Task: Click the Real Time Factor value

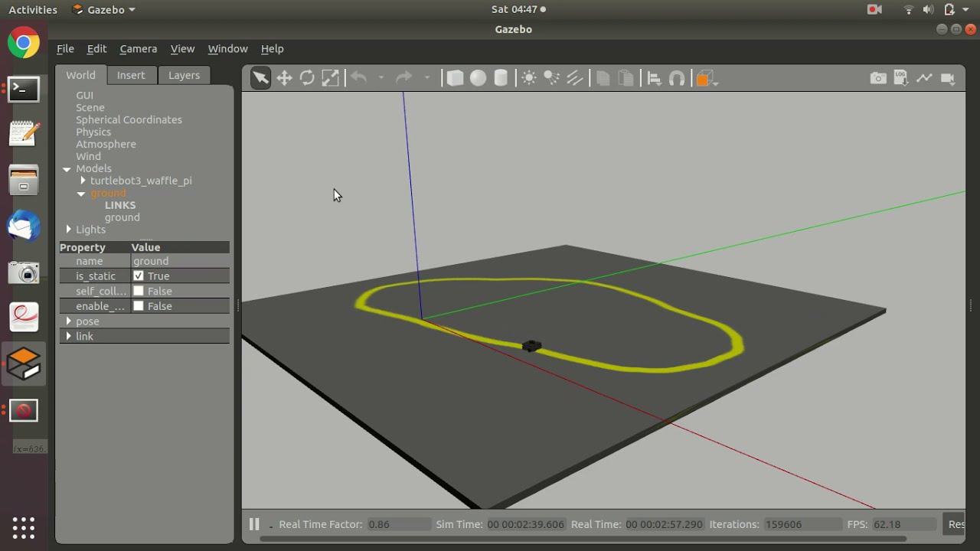Action: coord(398,524)
